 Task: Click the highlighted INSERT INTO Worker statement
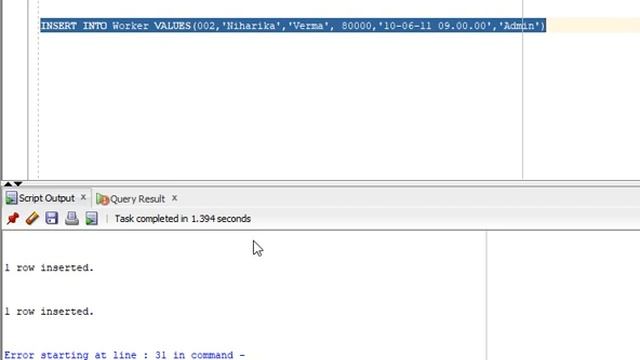[x=293, y=26]
